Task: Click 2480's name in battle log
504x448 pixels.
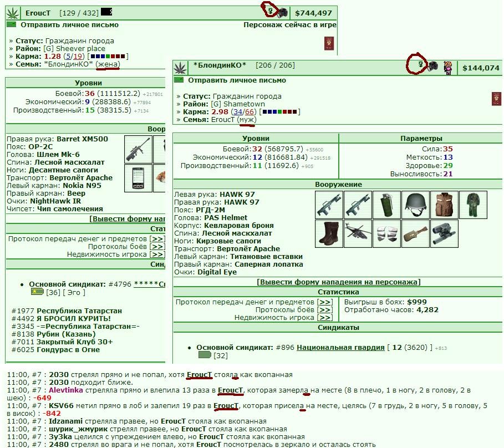Action: (x=59, y=445)
